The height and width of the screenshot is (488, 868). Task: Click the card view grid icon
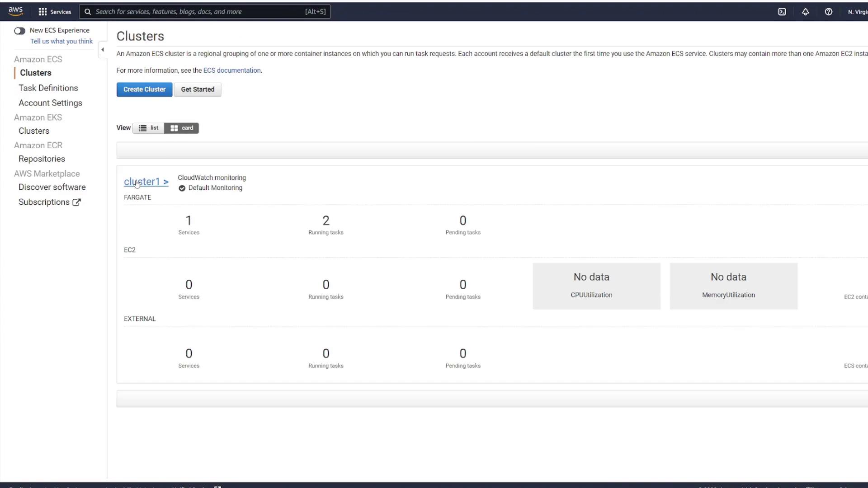(174, 128)
